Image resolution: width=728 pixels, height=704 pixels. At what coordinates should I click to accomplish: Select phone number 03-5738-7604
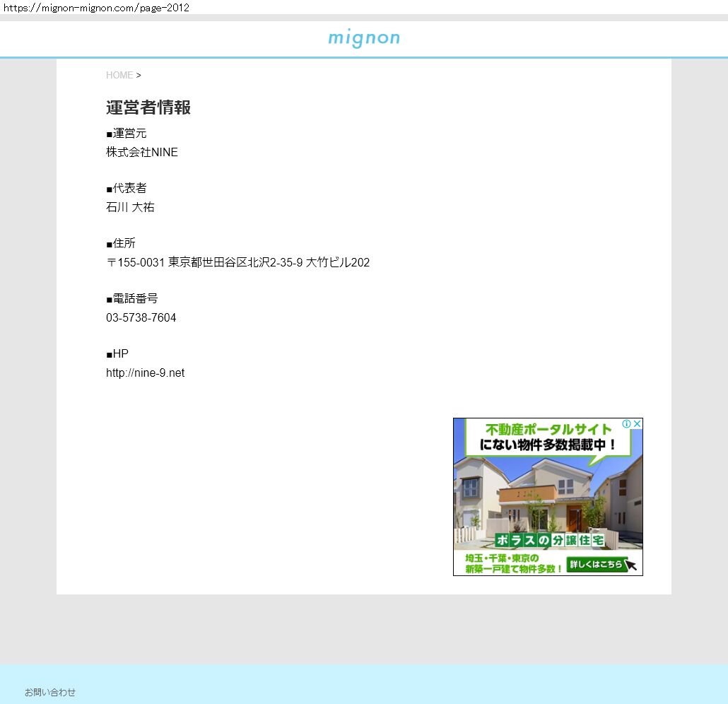141,317
